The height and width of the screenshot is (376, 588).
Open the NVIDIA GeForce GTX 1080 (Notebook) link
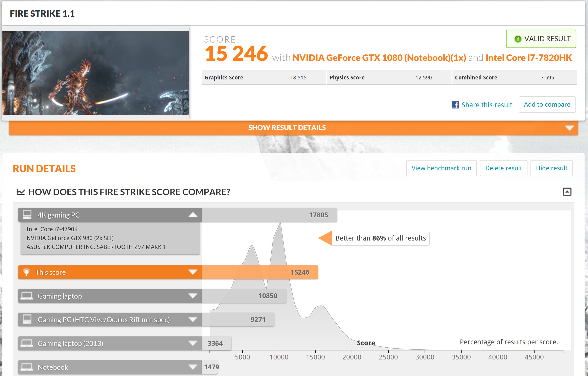(379, 58)
